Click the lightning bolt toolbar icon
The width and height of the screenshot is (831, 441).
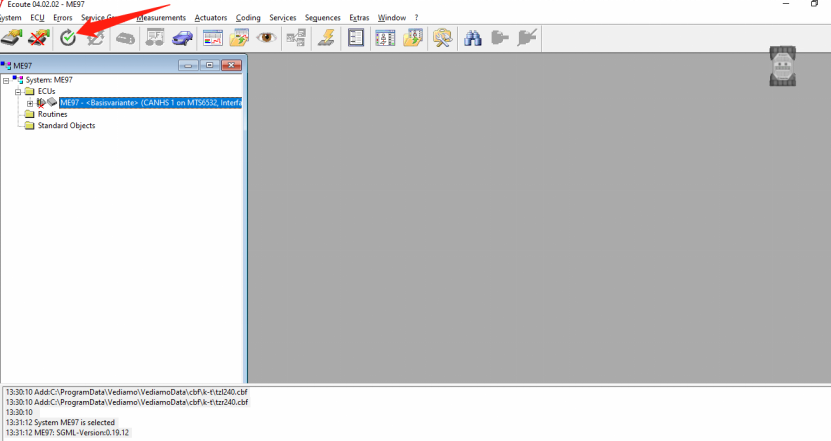tap(326, 38)
